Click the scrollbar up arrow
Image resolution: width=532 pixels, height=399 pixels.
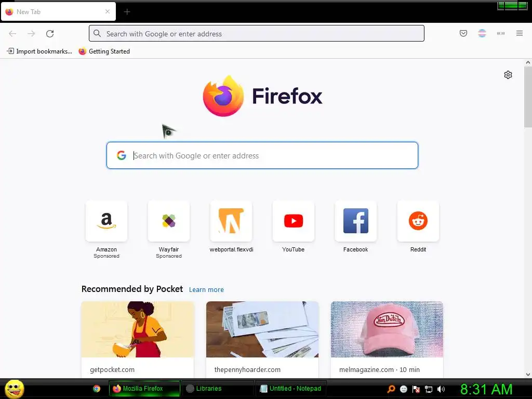[528, 62]
